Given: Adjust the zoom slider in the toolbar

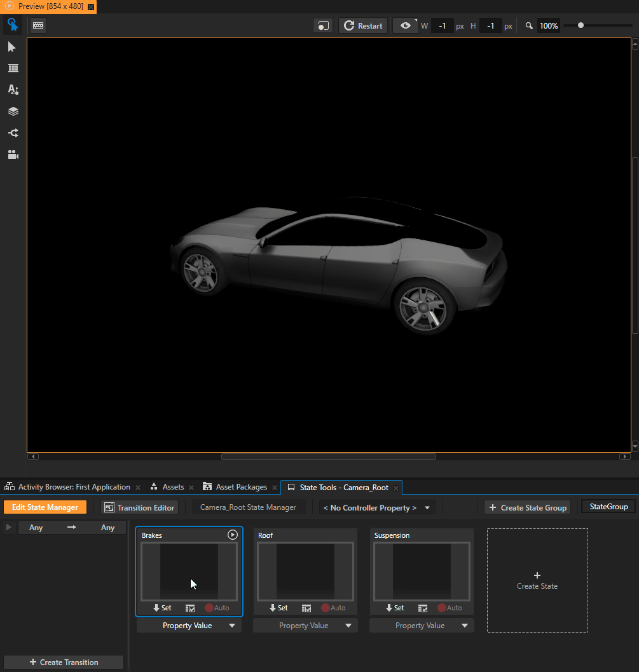Looking at the screenshot, I should tap(581, 25).
